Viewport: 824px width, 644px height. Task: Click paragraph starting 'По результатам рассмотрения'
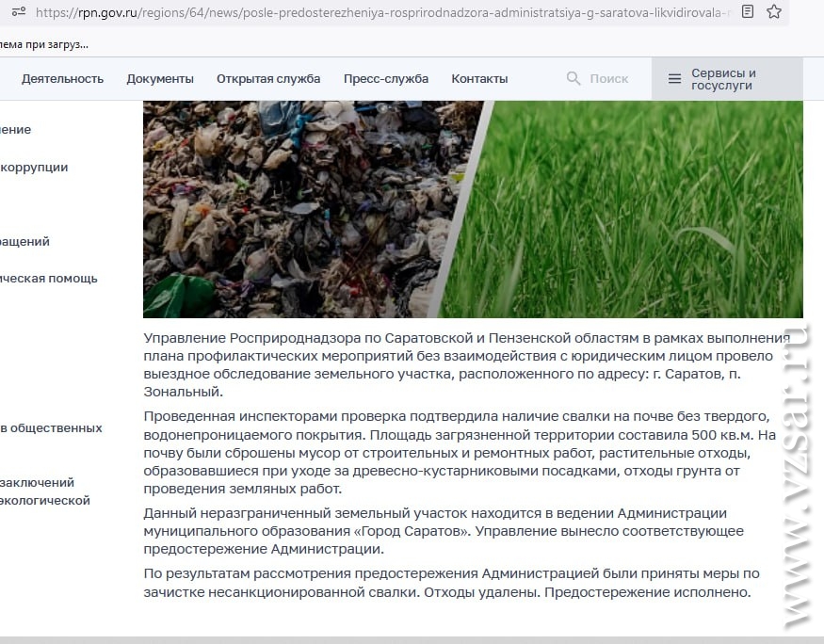point(451,583)
